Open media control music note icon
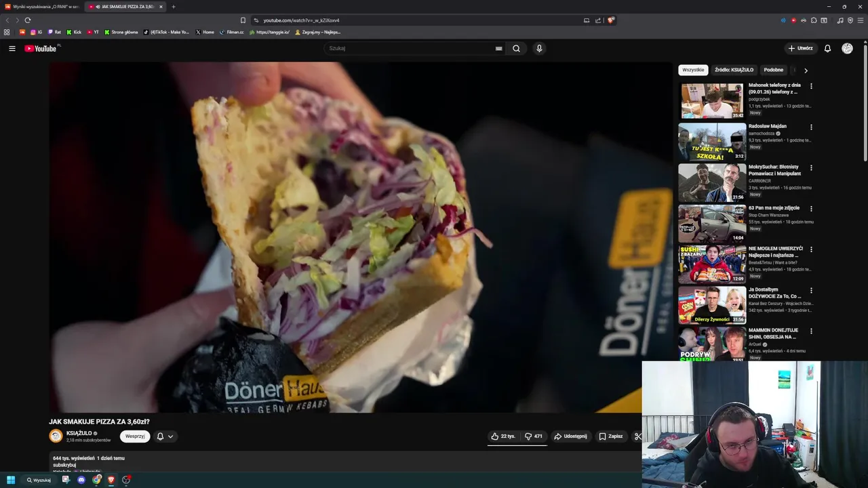The width and height of the screenshot is (868, 488). 840,20
